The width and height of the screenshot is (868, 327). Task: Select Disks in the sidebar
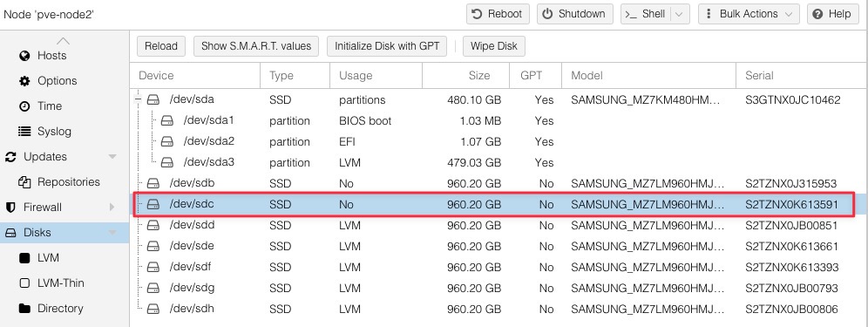(x=64, y=233)
